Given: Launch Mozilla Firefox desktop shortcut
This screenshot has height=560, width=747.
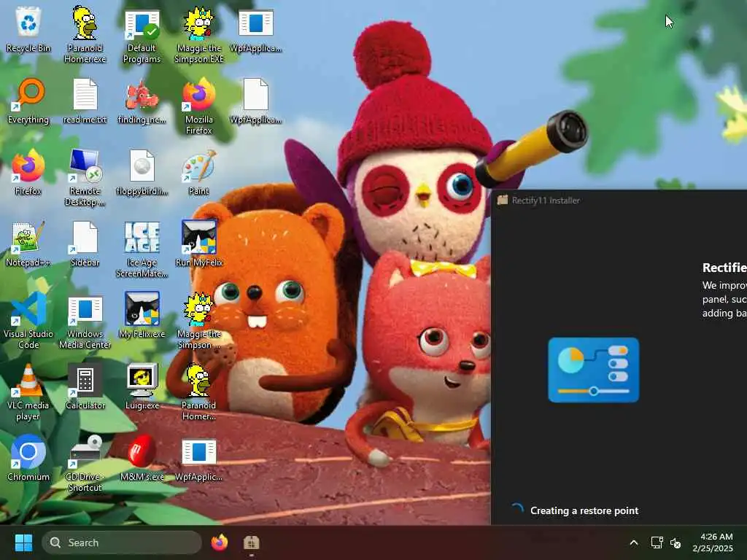Looking at the screenshot, I should click(x=198, y=106).
